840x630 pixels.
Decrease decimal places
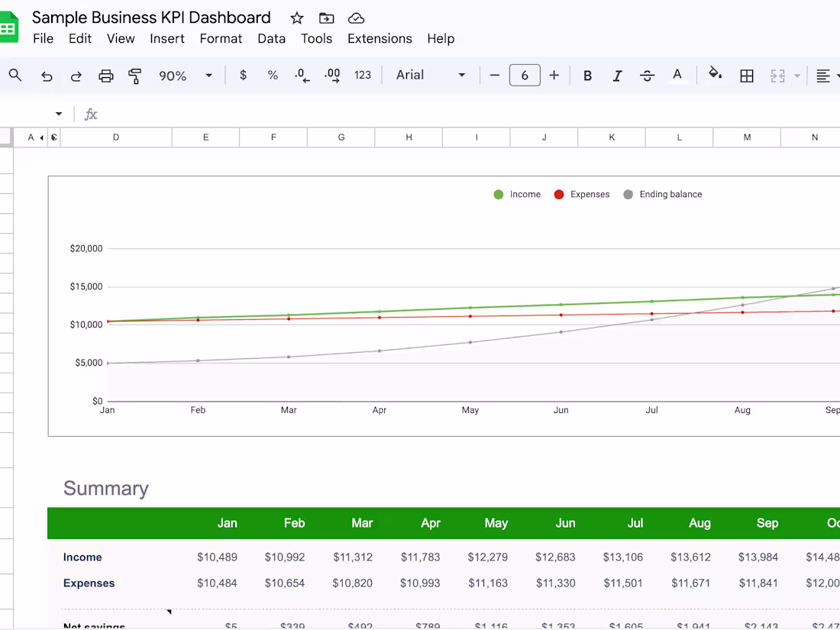coord(302,76)
